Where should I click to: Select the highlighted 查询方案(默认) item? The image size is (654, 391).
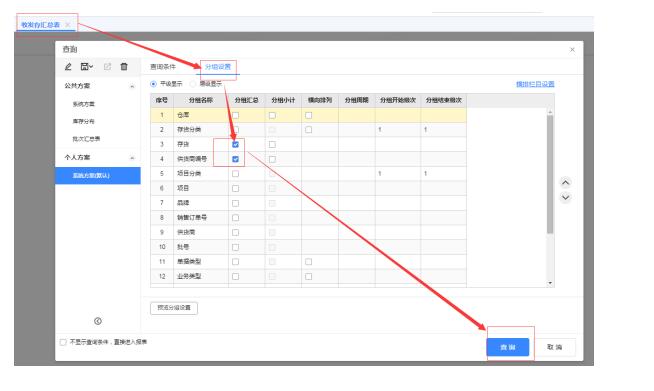[x=98, y=176]
